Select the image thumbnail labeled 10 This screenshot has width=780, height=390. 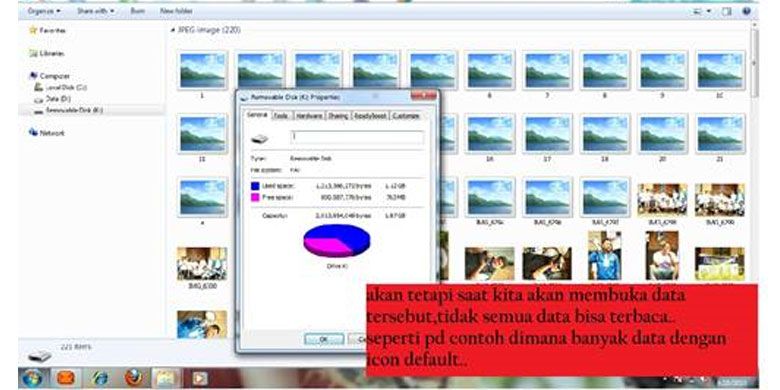720,70
